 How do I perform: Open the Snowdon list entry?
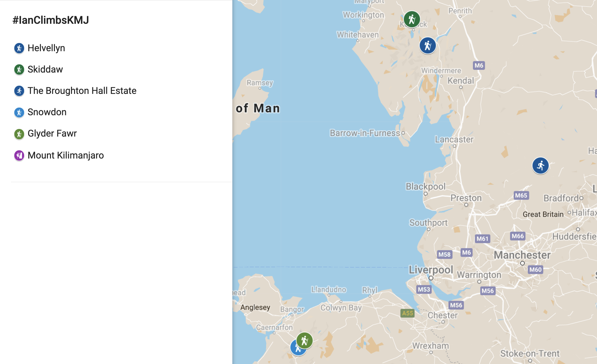[47, 112]
